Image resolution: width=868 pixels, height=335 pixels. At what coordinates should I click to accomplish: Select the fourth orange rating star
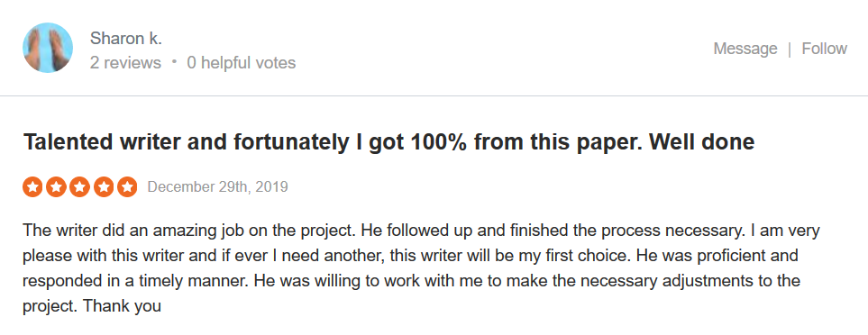pyautogui.click(x=104, y=186)
